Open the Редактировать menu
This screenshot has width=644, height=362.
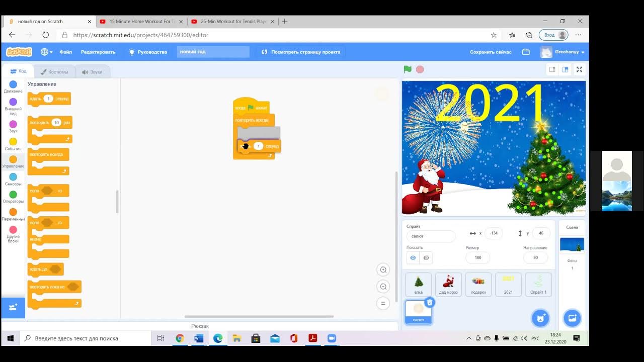pyautogui.click(x=98, y=52)
